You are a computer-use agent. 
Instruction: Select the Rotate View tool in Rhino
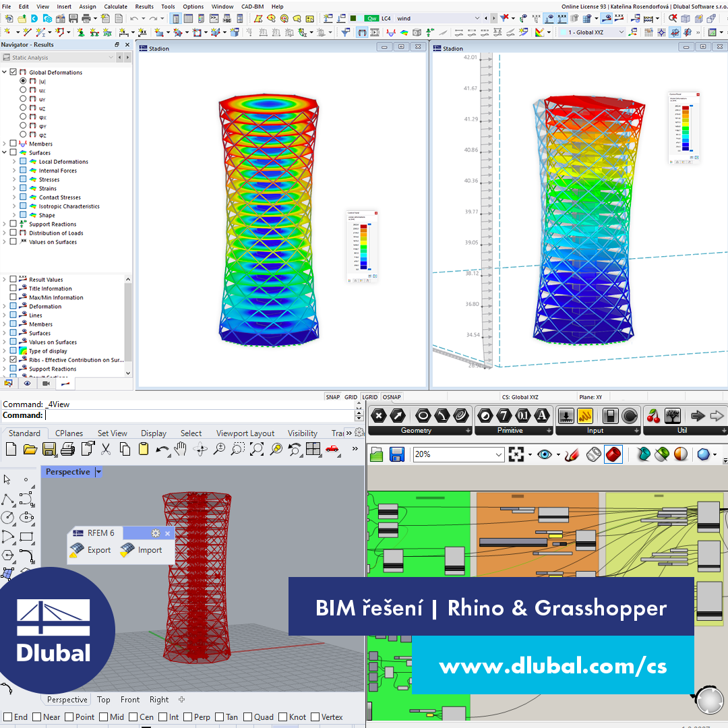201,449
